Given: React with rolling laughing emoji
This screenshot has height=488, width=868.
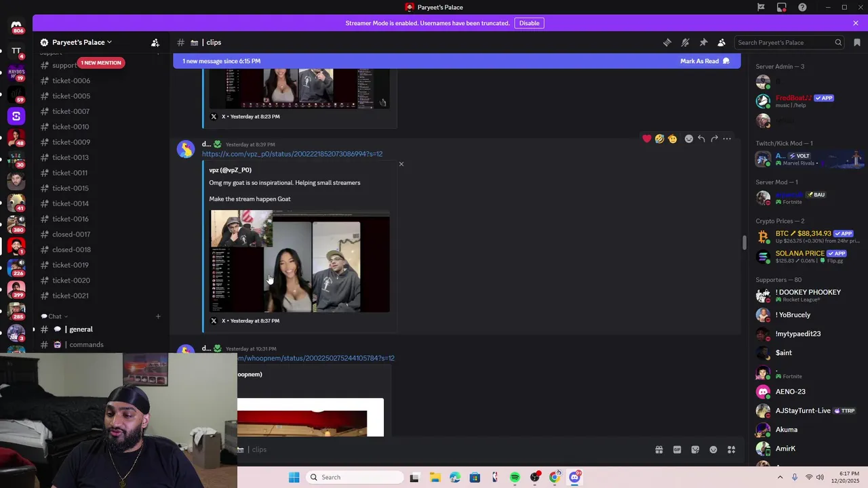Looking at the screenshot, I should click(x=659, y=139).
